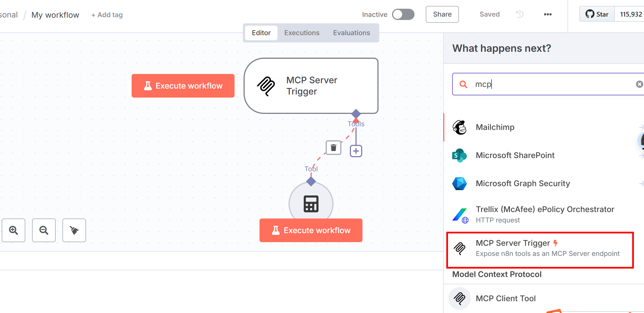Click the GitHub Star button
This screenshot has width=644, height=313.
597,14
